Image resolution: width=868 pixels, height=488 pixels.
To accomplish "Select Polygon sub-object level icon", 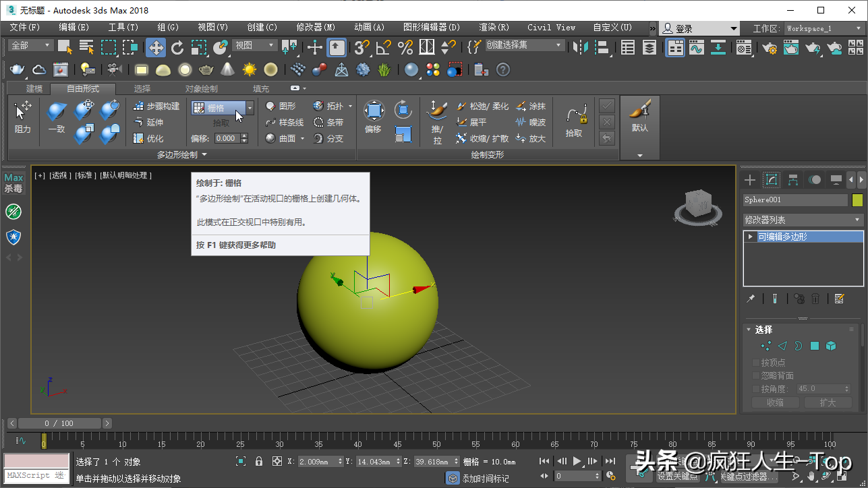I will pyautogui.click(x=815, y=346).
